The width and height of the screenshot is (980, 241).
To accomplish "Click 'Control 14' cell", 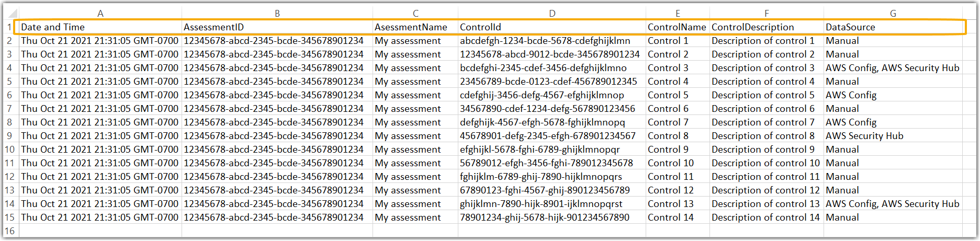I will [670, 217].
